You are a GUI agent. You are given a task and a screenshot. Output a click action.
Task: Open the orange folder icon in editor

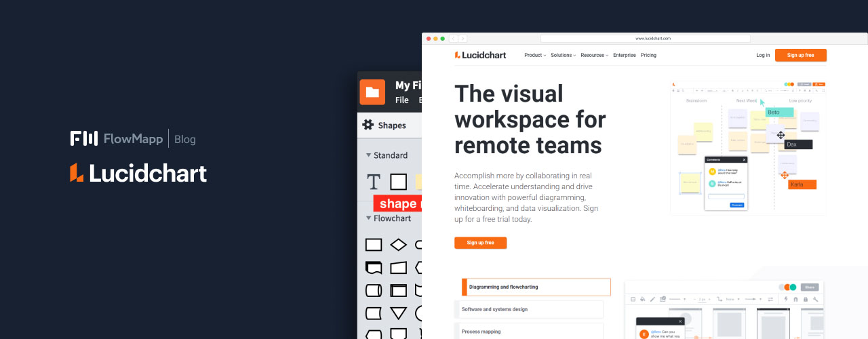(x=372, y=92)
